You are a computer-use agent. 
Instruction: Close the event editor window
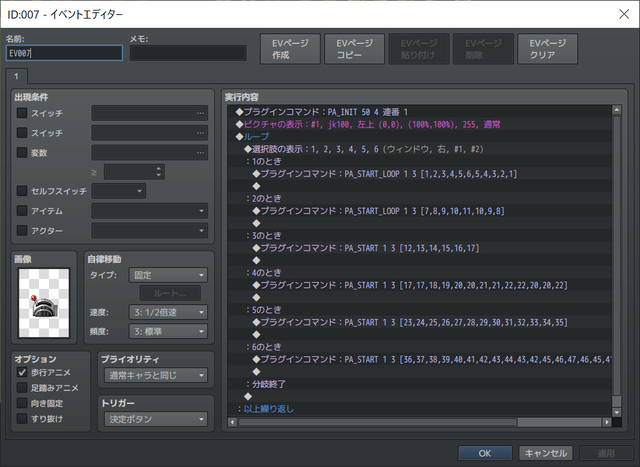coord(624,14)
